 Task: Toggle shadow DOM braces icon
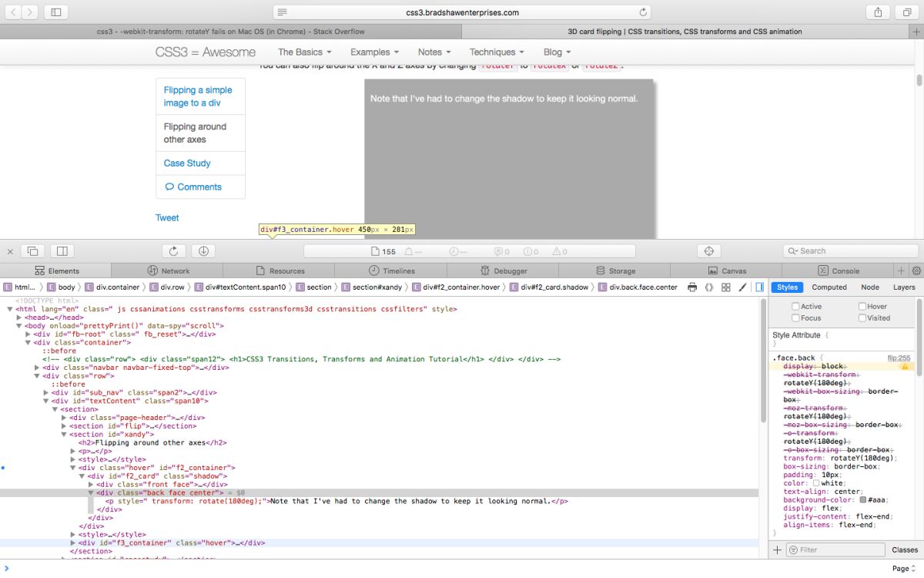[x=708, y=287]
